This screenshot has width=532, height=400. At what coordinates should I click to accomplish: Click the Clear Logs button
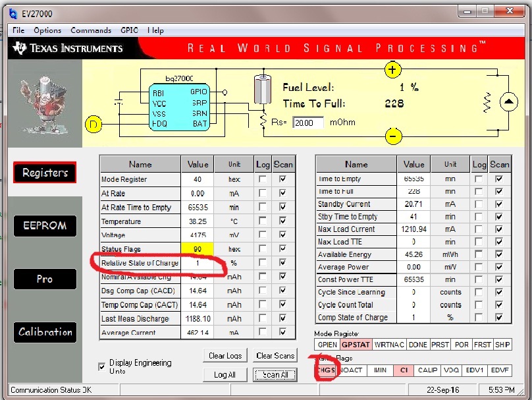click(225, 355)
